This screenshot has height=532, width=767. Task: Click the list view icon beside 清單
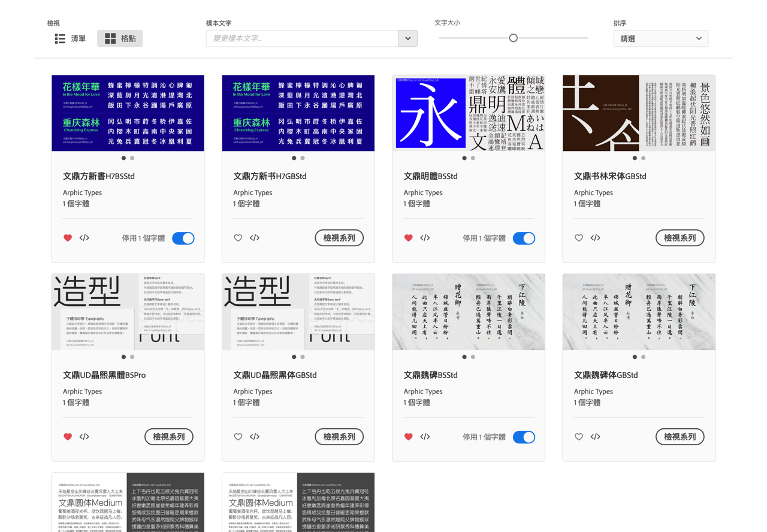coord(60,38)
